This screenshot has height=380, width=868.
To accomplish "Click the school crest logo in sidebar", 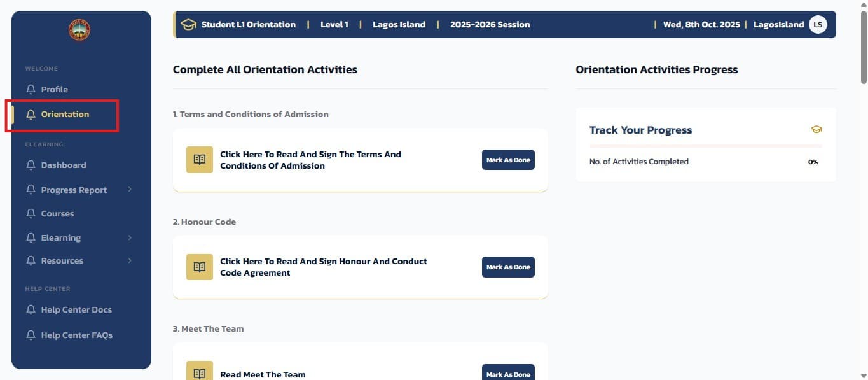I will 79,29.
